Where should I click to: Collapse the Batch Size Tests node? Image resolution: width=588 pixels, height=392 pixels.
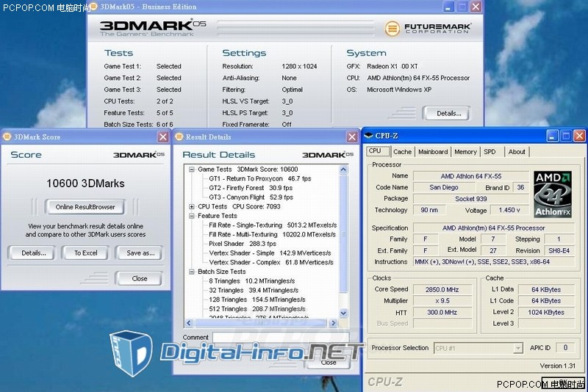click(x=193, y=272)
